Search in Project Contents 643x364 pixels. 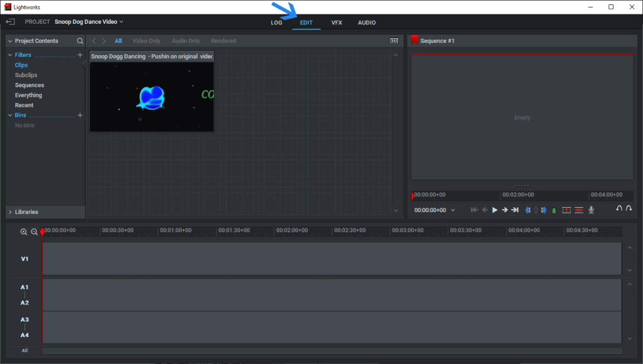[80, 41]
